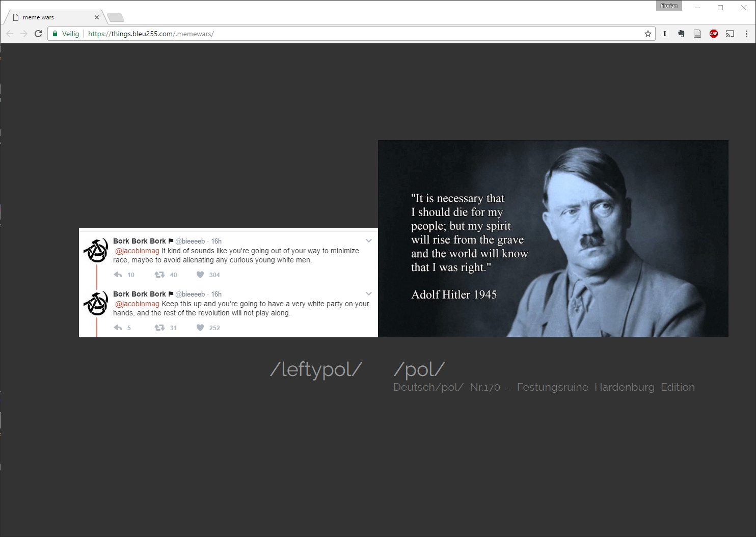Open Chrome's three-dot menu

(x=746, y=34)
